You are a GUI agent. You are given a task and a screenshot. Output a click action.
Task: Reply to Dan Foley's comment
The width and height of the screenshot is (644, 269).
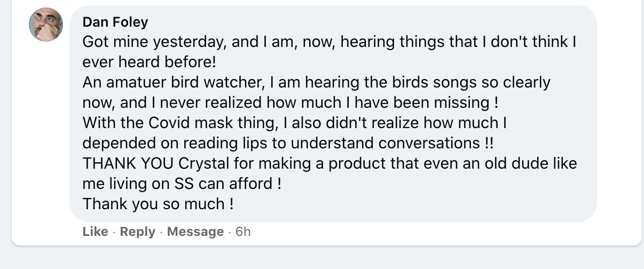[x=137, y=232]
